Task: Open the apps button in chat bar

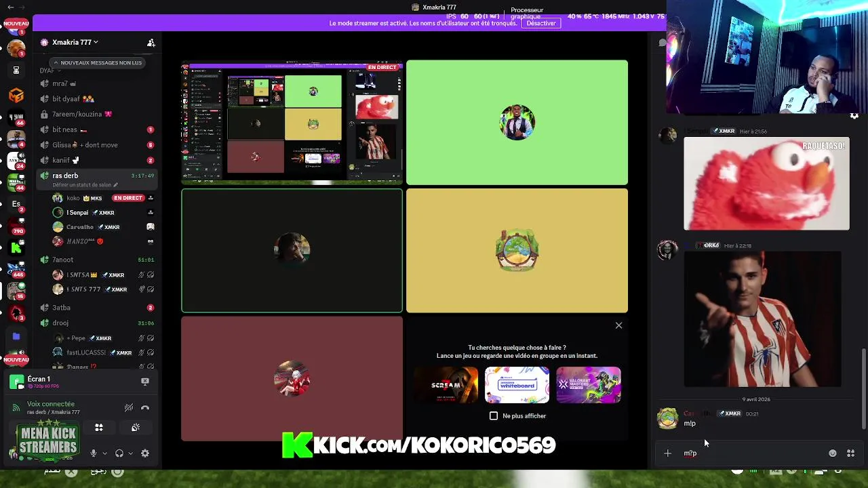Action: tap(851, 453)
